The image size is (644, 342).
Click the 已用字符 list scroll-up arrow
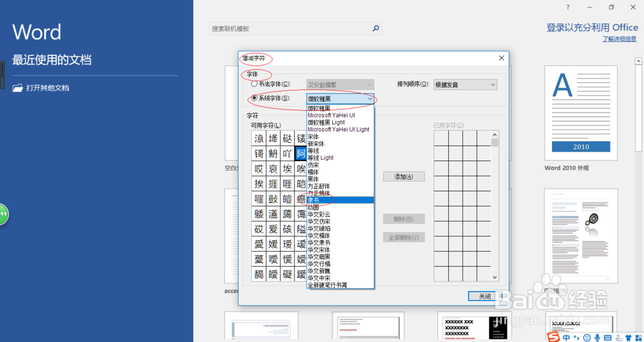pos(495,135)
